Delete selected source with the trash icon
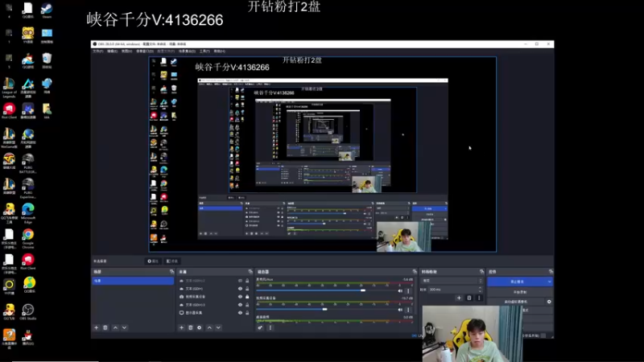Image resolution: width=644 pixels, height=362 pixels. (191, 327)
